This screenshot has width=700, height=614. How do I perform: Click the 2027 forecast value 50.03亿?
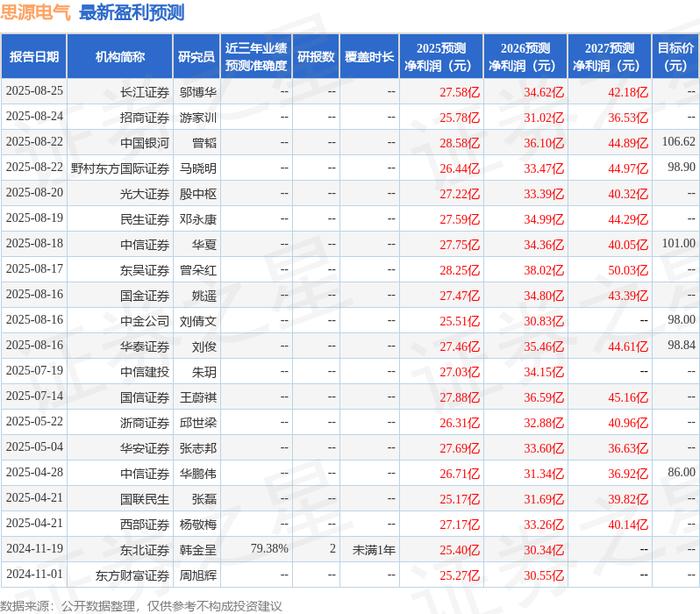click(628, 271)
